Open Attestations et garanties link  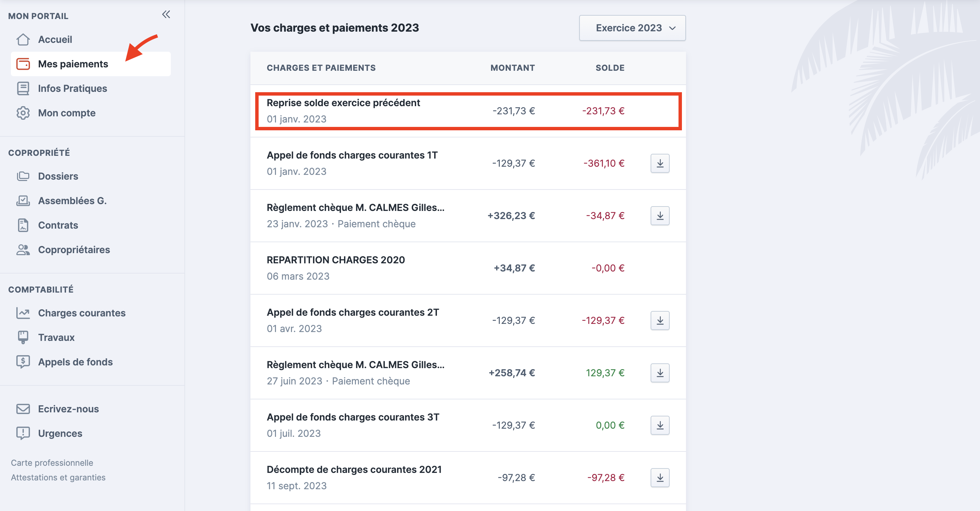pyautogui.click(x=58, y=477)
